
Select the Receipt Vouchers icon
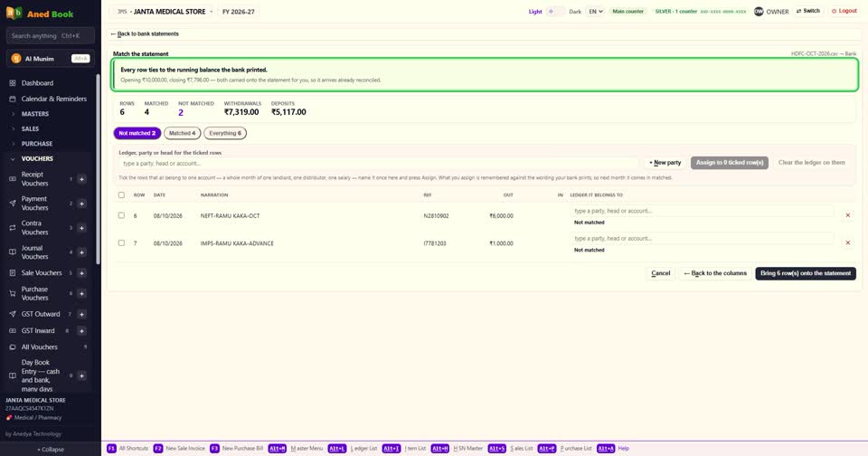(x=12, y=179)
